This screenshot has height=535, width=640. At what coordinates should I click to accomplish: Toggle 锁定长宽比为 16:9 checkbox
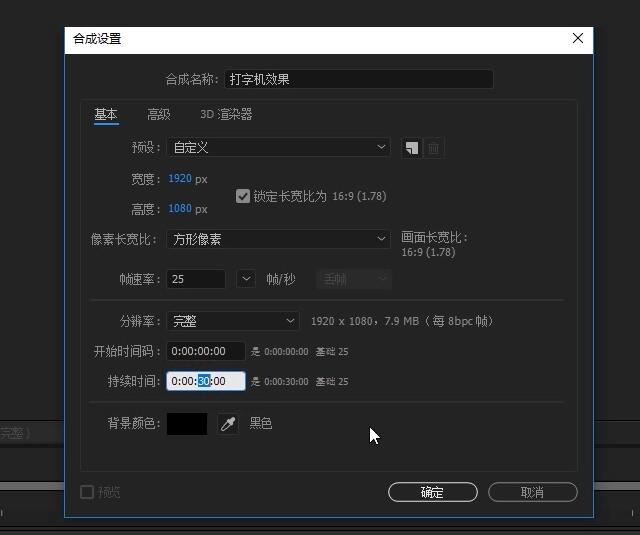pyautogui.click(x=243, y=196)
